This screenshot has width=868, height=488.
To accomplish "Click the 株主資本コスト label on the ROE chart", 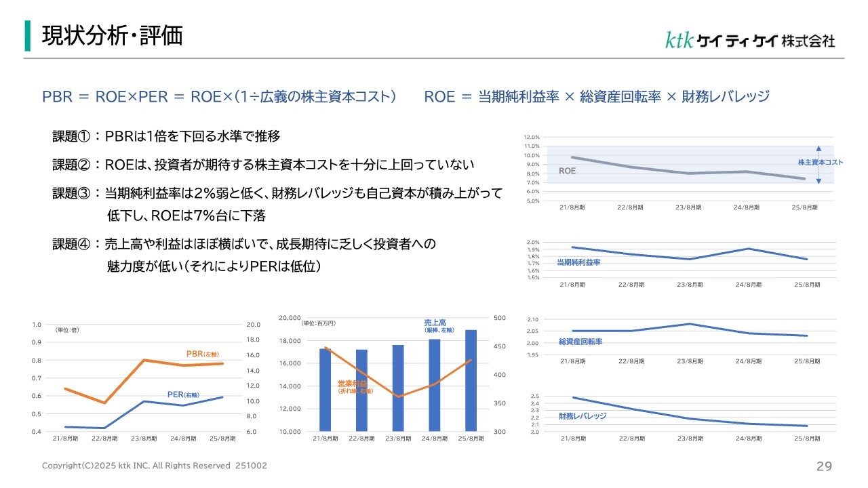I will coord(821,162).
